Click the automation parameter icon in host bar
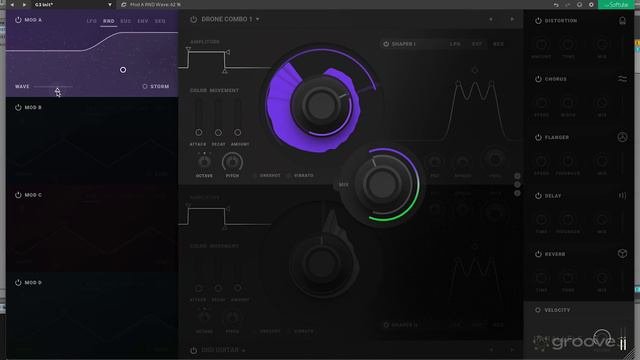Image resolution: width=640 pixels, height=360 pixels. pyautogui.click(x=124, y=4)
